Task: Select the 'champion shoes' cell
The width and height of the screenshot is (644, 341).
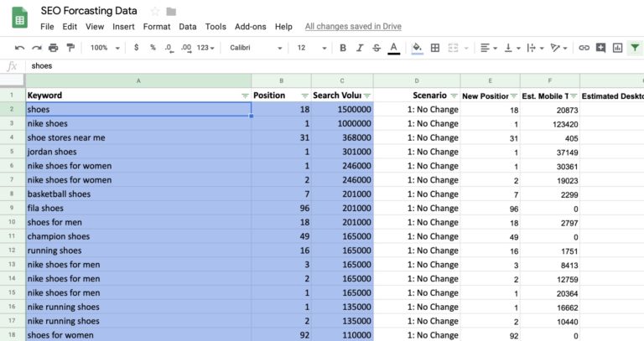Action: [x=138, y=236]
